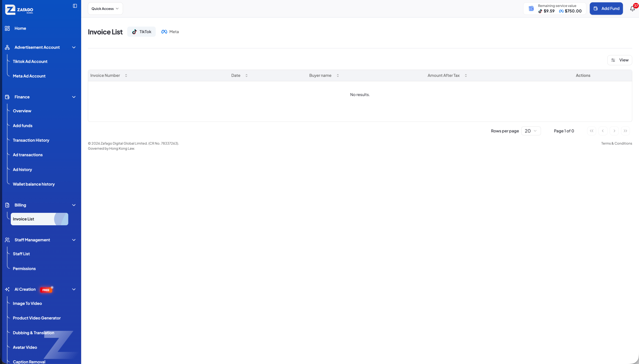Select Invoice List in sidebar
639x364 pixels.
click(x=39, y=219)
